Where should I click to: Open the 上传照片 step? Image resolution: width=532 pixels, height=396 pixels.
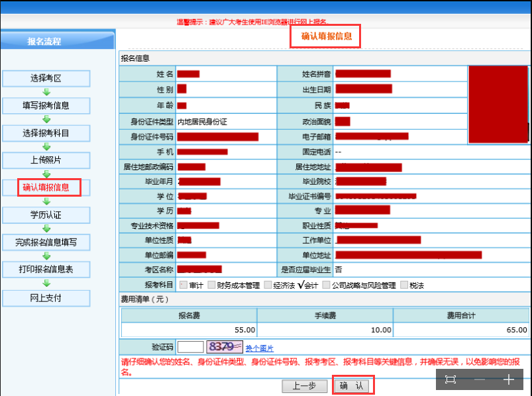46,160
